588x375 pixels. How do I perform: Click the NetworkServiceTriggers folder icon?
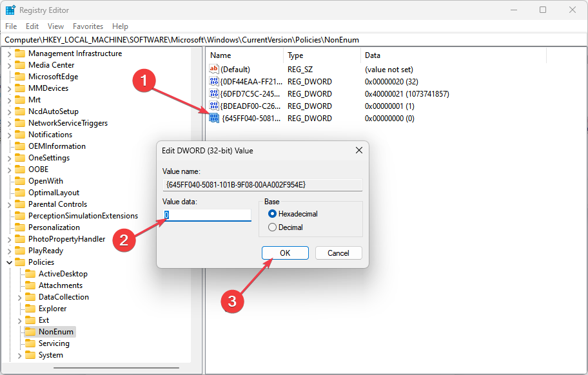(20, 123)
